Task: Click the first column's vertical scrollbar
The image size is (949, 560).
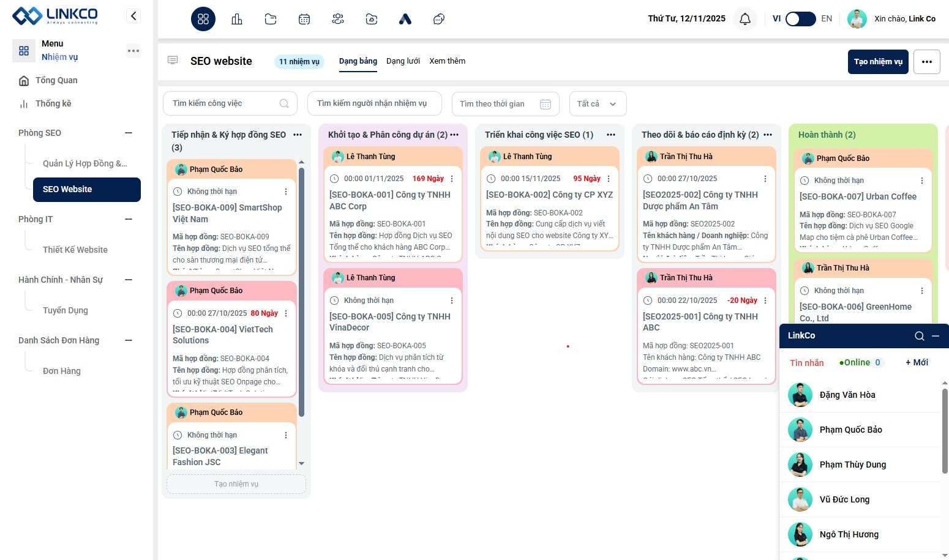Action: (x=301, y=294)
